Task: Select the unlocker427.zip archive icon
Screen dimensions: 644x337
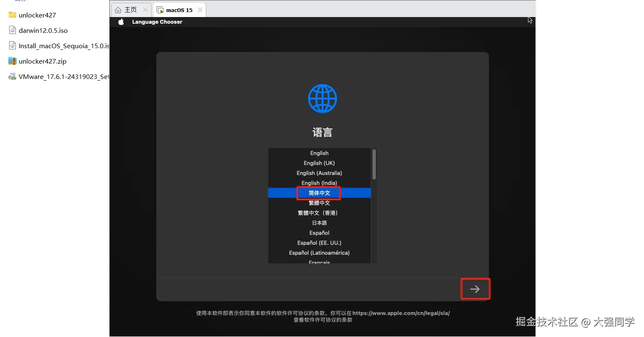Action: coord(12,61)
